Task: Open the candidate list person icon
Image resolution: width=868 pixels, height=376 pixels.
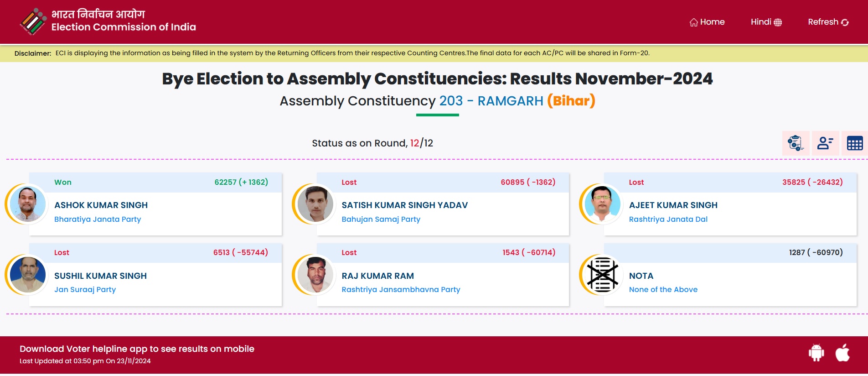Action: pyautogui.click(x=825, y=143)
